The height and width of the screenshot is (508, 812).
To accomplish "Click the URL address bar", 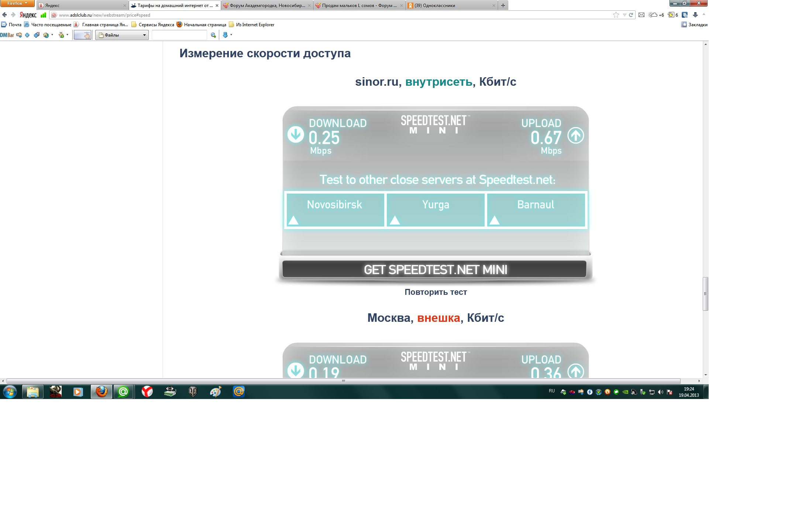I will [x=332, y=15].
